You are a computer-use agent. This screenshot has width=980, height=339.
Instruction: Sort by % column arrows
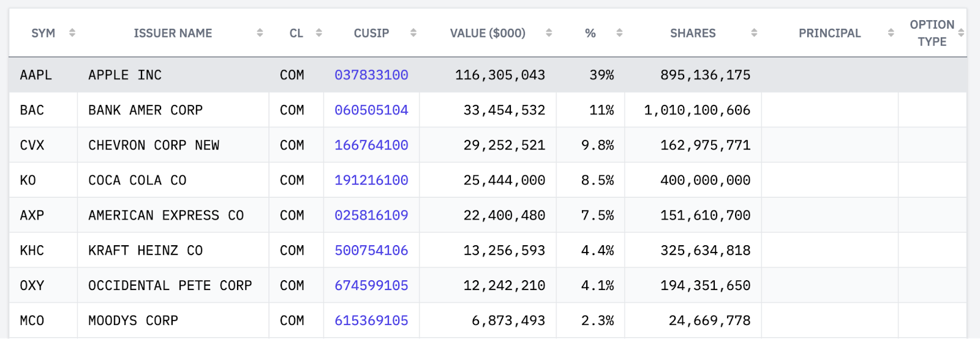(619, 33)
